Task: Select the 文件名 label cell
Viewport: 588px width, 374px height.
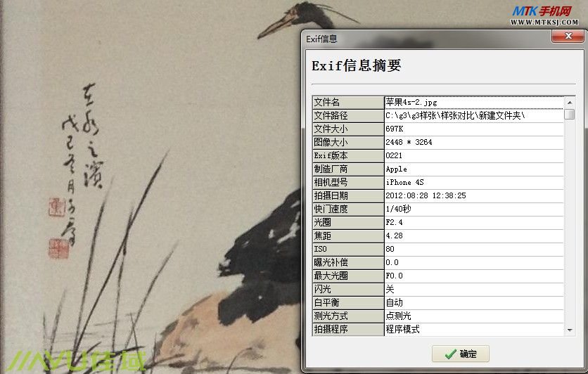Action: pos(348,103)
